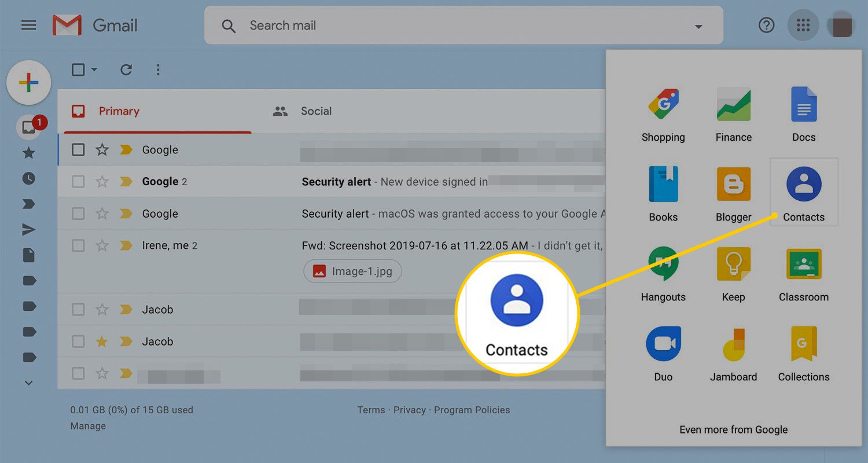This screenshot has height=463, width=868.
Task: Open Drafts page icon in sidebar
Action: (x=28, y=255)
